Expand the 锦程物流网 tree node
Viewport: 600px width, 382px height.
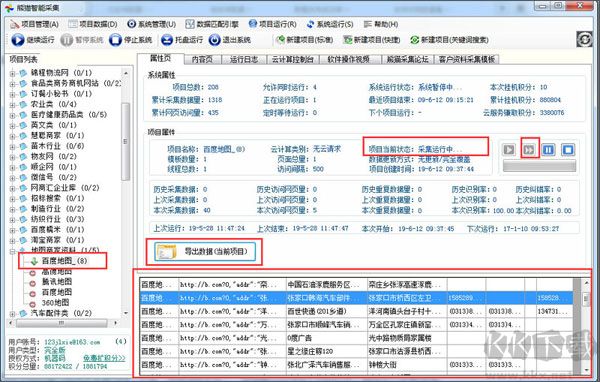12,73
